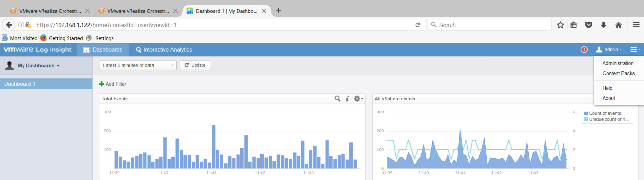This screenshot has width=644, height=180.
Task: Open the Settings bookmark in bookmarks bar
Action: 100,38
